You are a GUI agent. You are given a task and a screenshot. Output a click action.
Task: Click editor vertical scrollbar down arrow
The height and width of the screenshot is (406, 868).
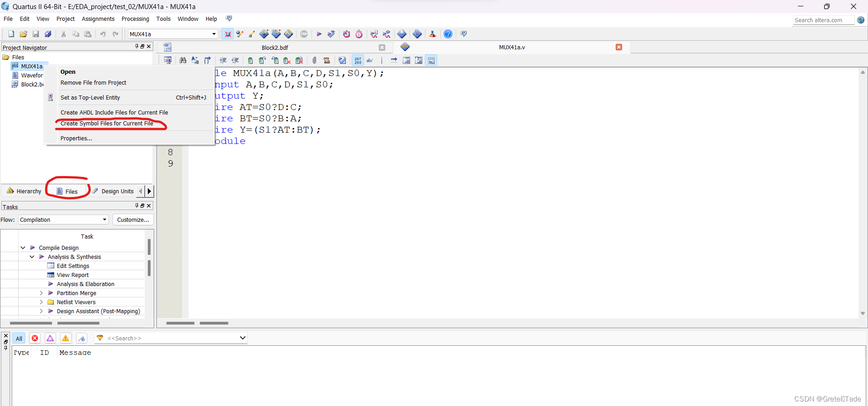coord(863,313)
